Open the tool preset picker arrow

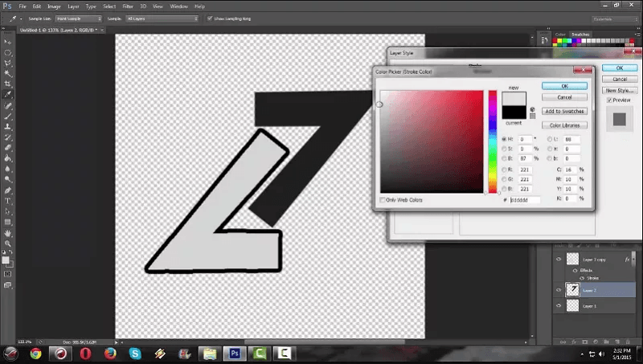coord(21,18)
